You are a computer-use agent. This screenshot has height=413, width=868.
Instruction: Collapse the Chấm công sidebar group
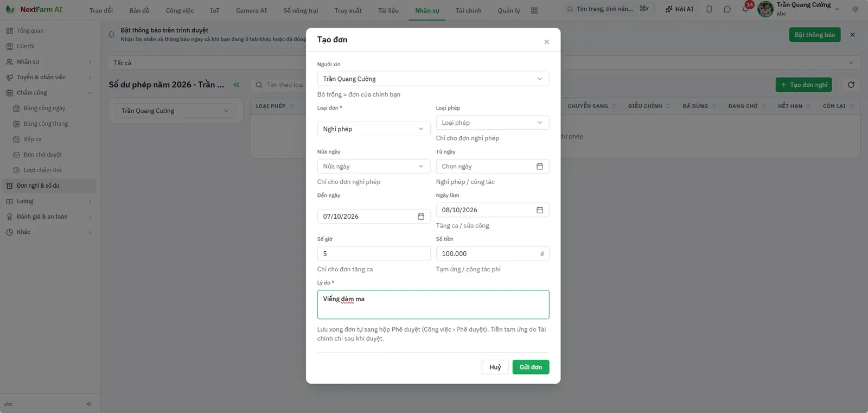49,93
